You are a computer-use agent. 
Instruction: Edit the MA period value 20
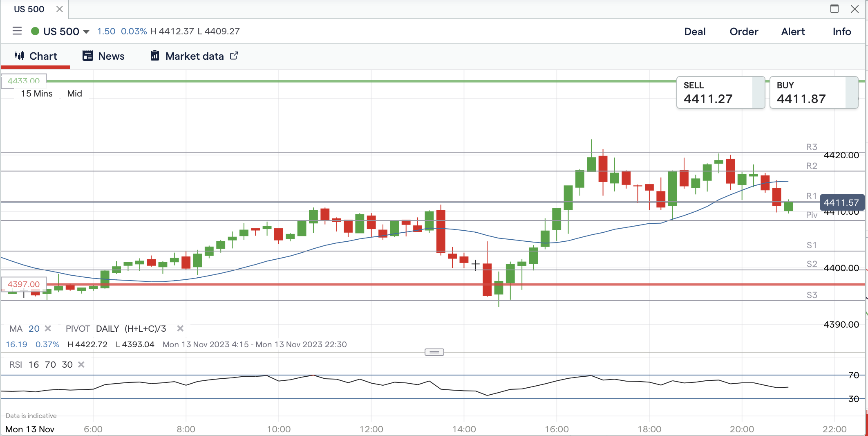[34, 329]
